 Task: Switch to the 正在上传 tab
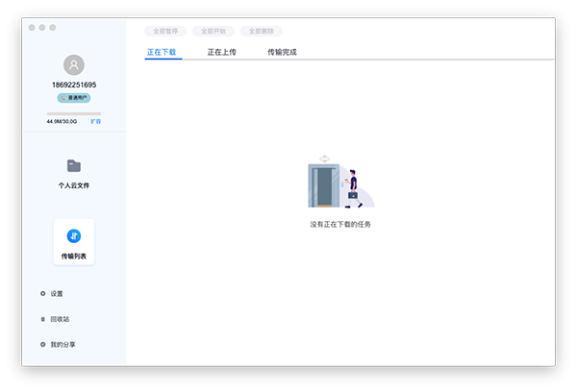pyautogui.click(x=222, y=52)
